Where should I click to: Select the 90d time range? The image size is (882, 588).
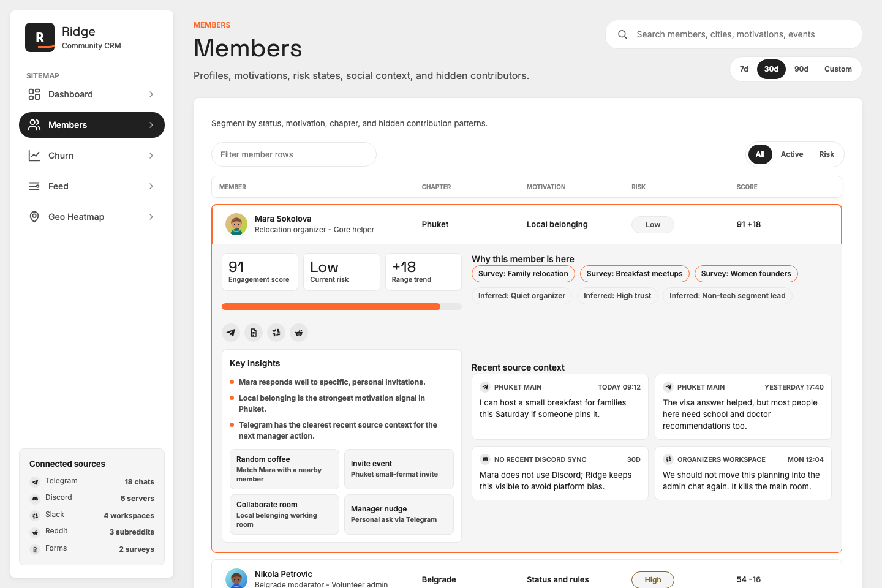point(801,69)
